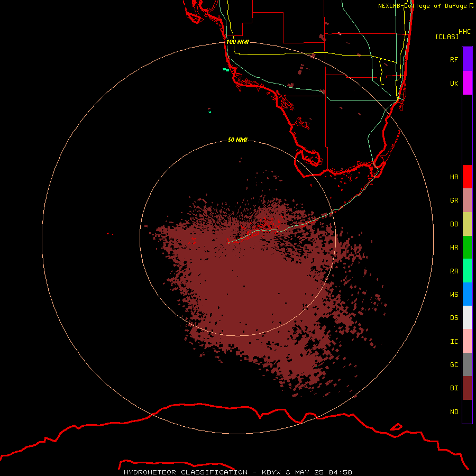Click the RA light green legend swatch
The image size is (476, 476).
tap(467, 271)
